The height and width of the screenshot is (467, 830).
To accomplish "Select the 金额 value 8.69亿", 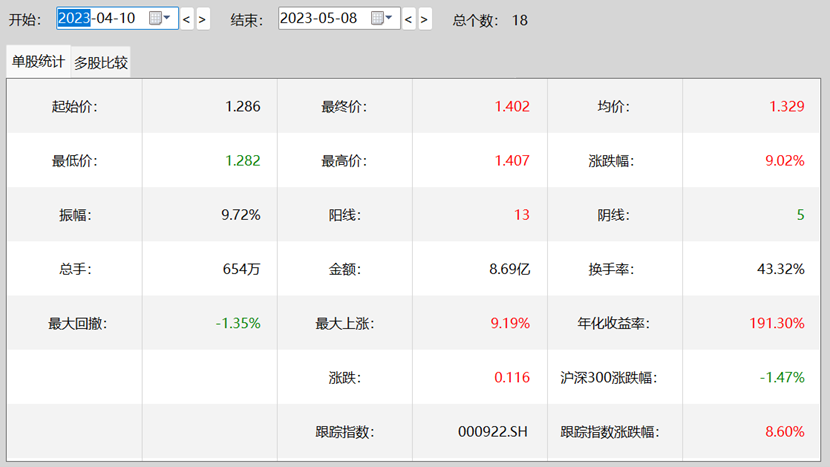I will (509, 269).
